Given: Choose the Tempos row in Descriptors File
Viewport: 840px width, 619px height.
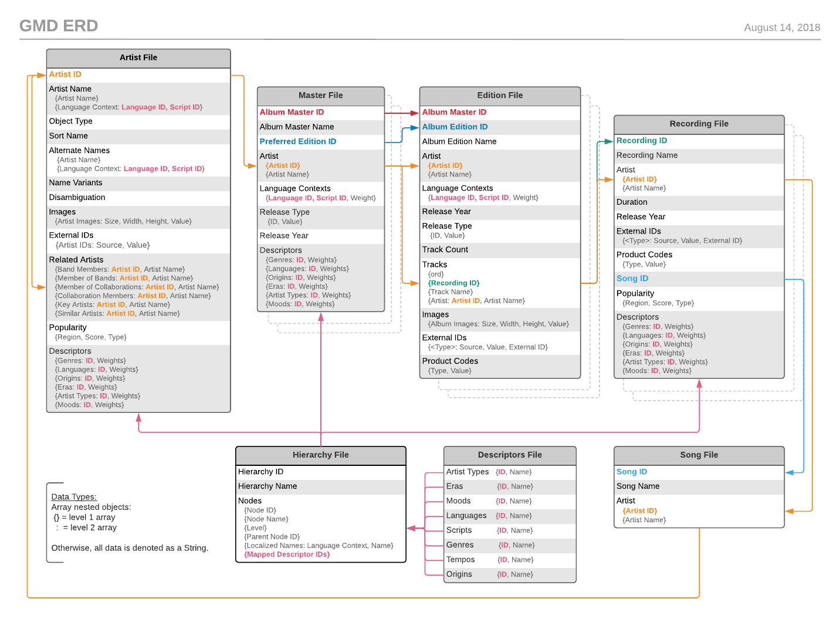Looking at the screenshot, I should (x=460, y=560).
